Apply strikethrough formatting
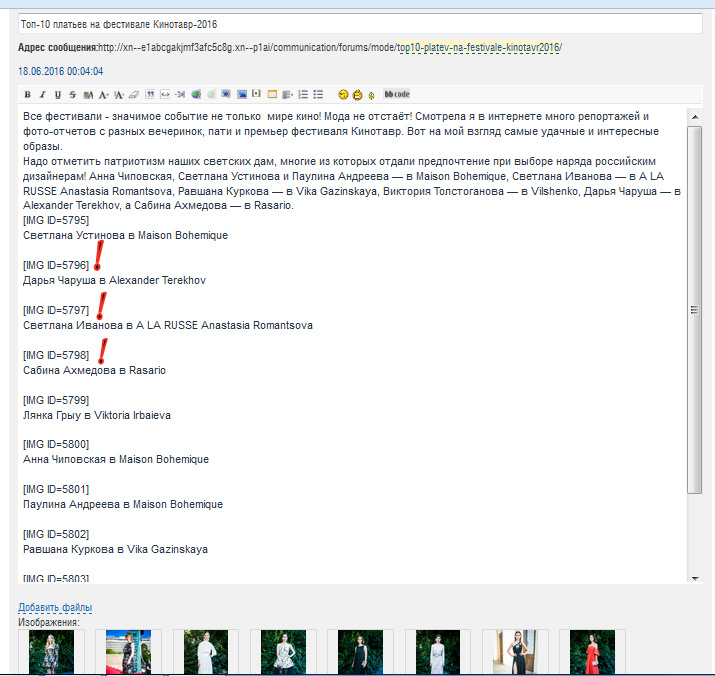This screenshot has height=676, width=715. point(72,95)
